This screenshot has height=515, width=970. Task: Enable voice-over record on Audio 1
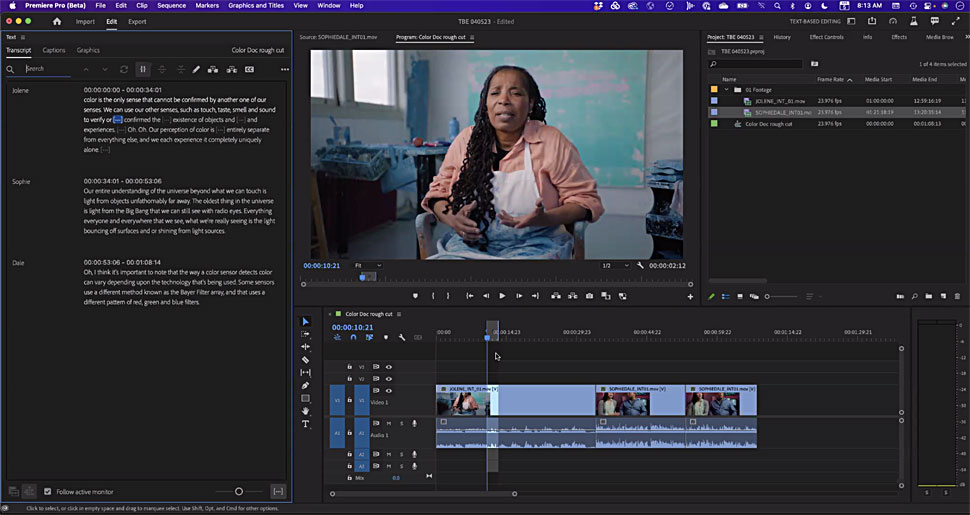tap(414, 423)
